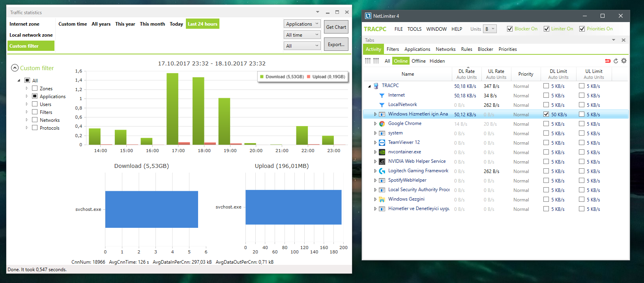
Task: Enable UL Limit checkbox for TeamViewer 12
Action: 582,143
